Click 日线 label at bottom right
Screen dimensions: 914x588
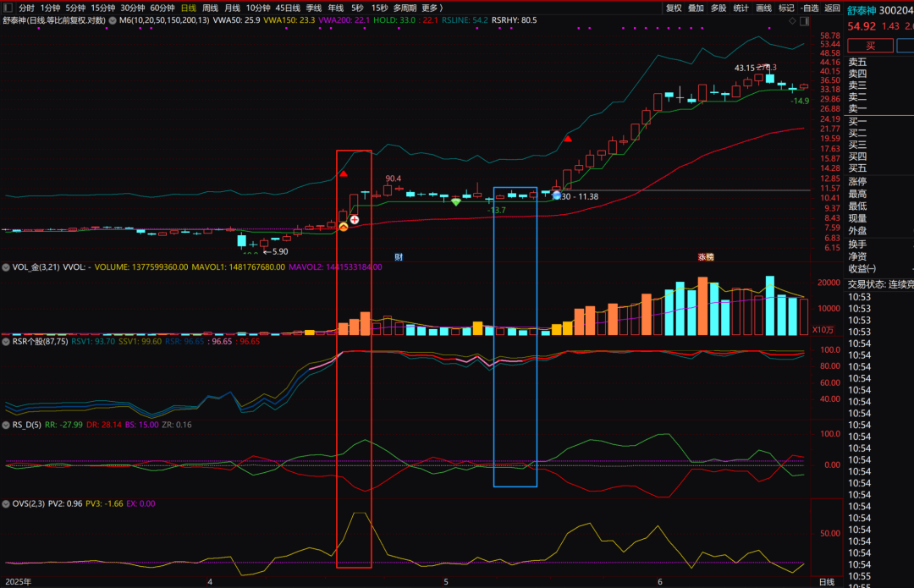pos(827,582)
